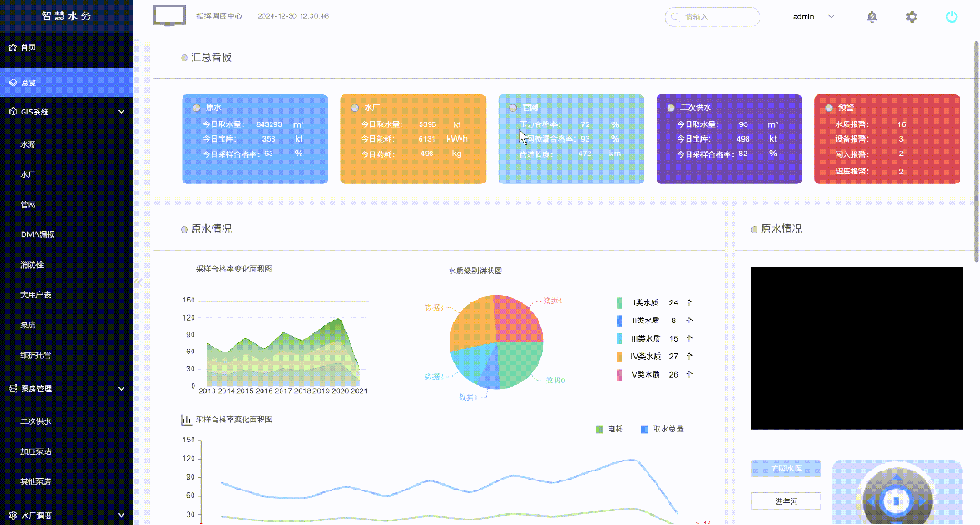Click the admin username text

coord(803,16)
